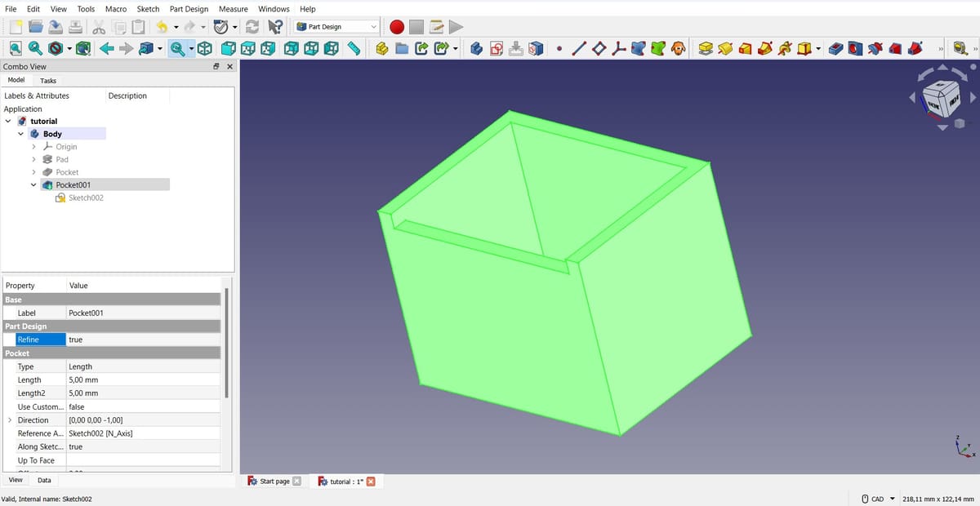Viewport: 980px width, 506px height.
Task: Create a new empty document
Action: [x=16, y=27]
